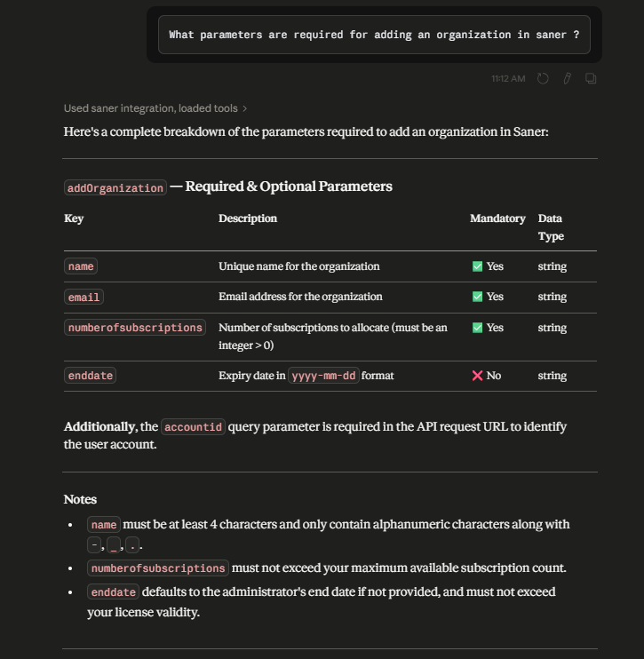This screenshot has width=644, height=659.
Task: Click the red cross in enddate row
Action: (x=477, y=376)
